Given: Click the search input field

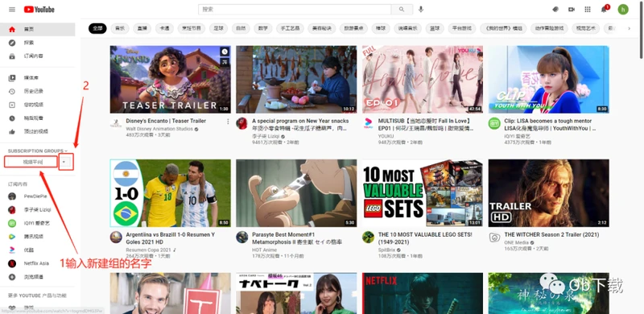Looking at the screenshot, I should click(x=295, y=10).
